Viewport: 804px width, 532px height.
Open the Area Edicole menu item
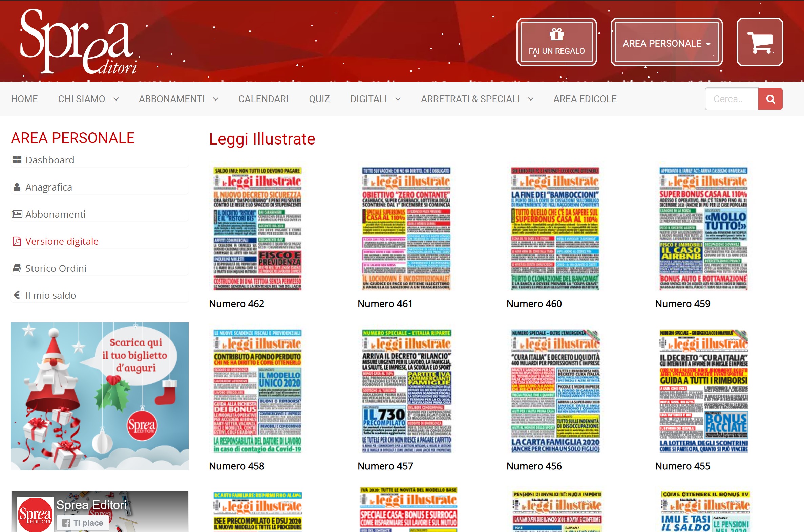(585, 99)
